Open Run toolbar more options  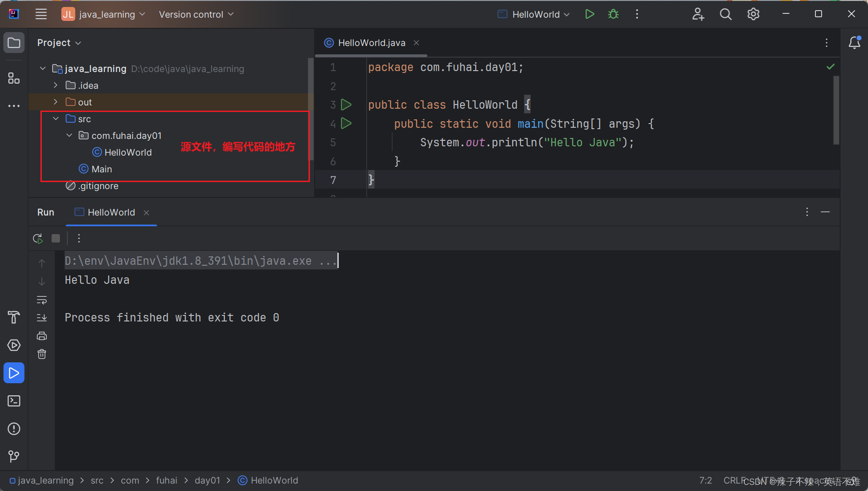[x=79, y=238]
